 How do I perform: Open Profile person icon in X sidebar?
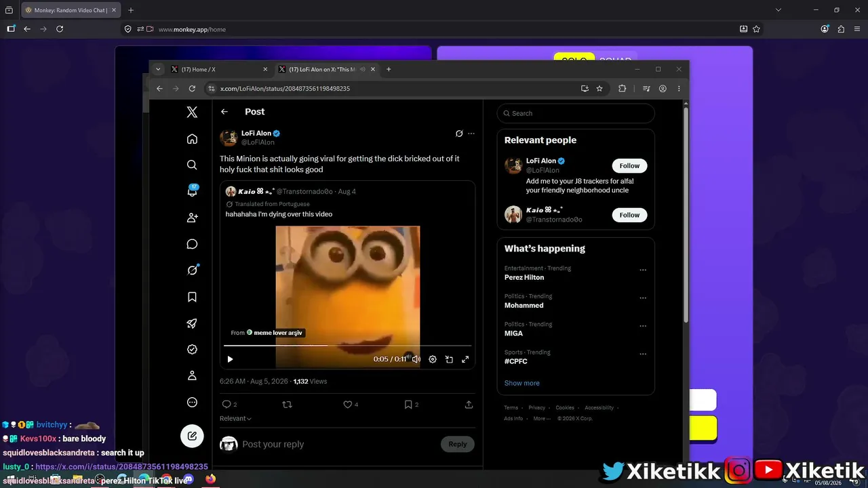[x=192, y=375]
